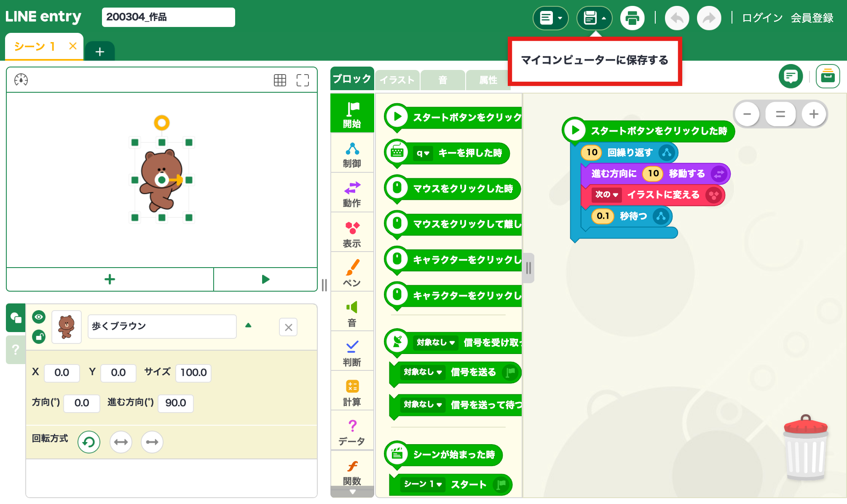
Task: Click the redo arrow button
Action: [709, 18]
